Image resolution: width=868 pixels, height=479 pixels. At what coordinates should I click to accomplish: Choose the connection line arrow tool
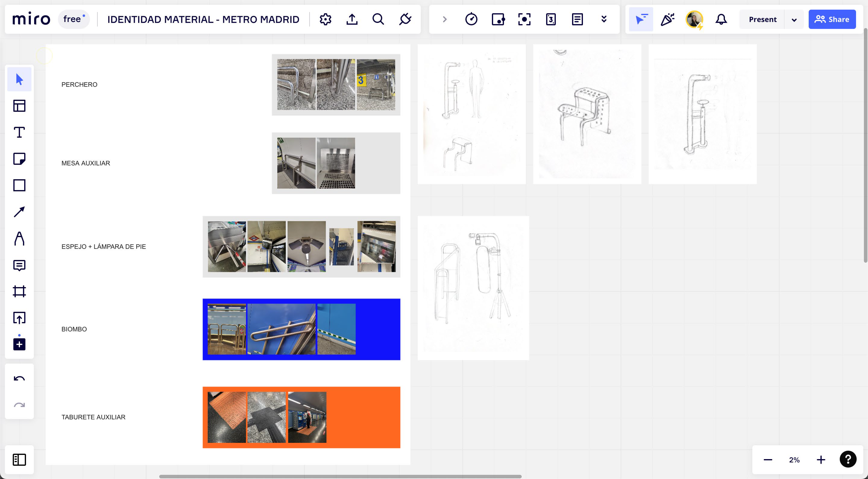[x=19, y=212]
